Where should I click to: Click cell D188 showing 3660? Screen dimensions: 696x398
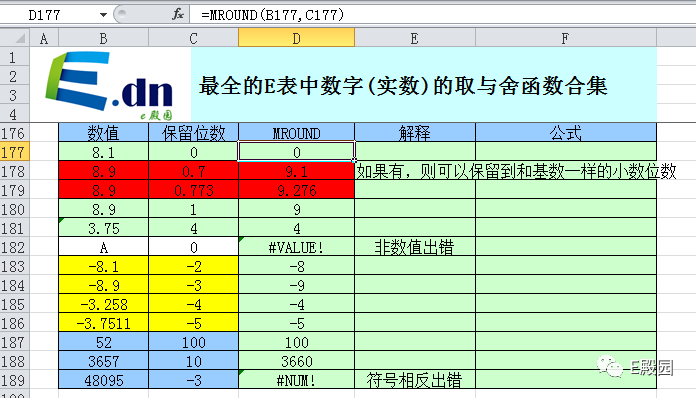point(297,361)
